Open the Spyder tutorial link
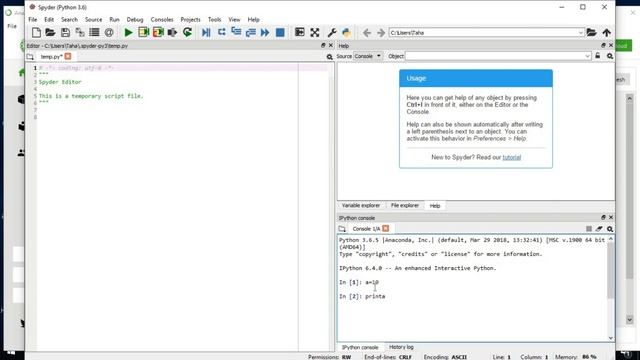 click(511, 157)
